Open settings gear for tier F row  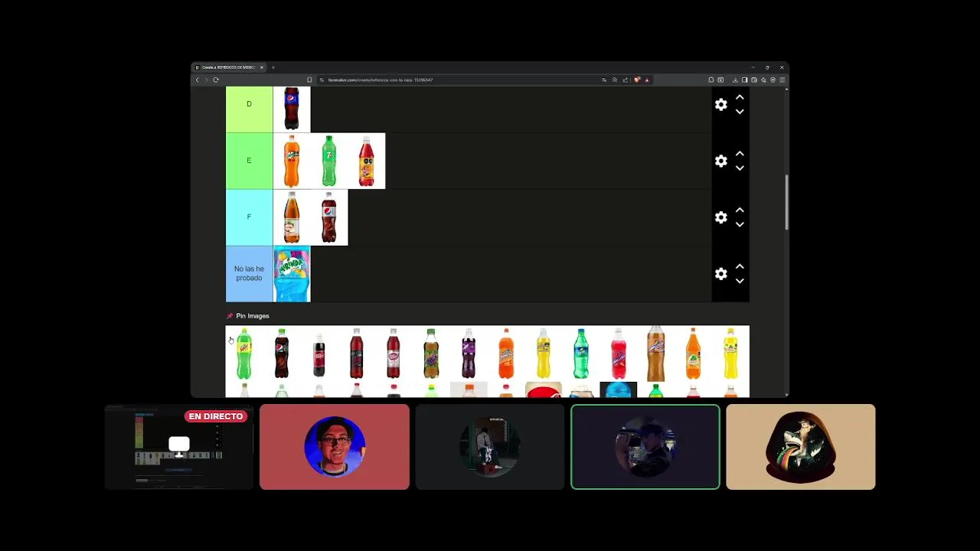pyautogui.click(x=720, y=217)
